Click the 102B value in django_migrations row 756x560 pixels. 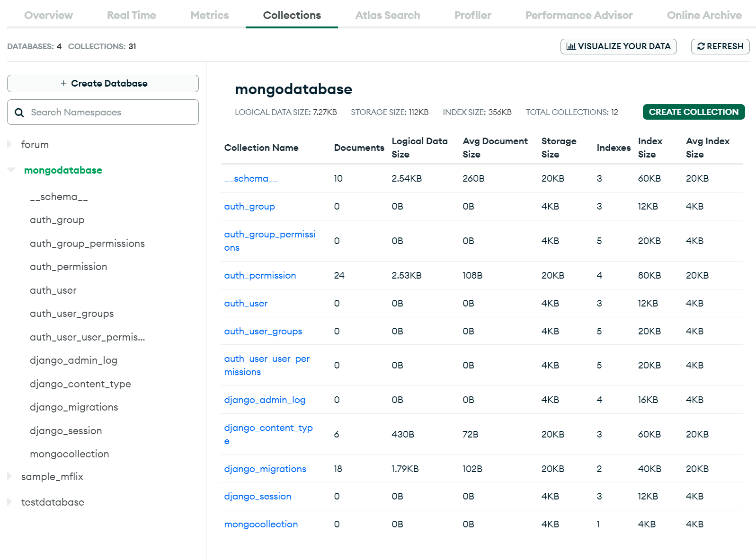tap(472, 469)
